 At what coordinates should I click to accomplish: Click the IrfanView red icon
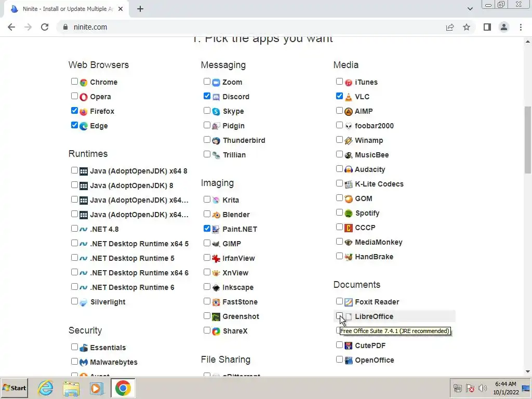216,259
